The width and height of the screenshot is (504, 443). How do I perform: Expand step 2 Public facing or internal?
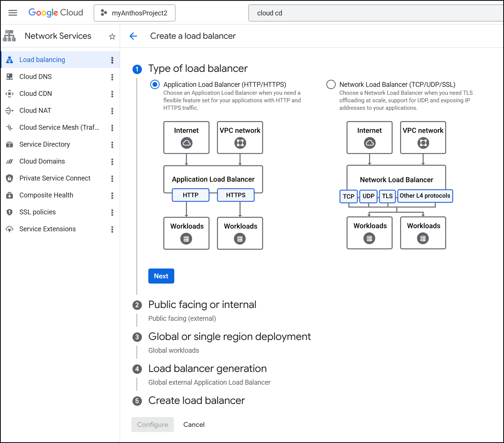(x=202, y=305)
